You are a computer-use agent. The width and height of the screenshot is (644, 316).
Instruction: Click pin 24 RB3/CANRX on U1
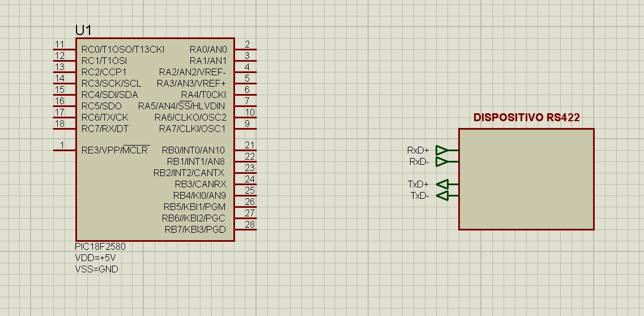pyautogui.click(x=246, y=184)
